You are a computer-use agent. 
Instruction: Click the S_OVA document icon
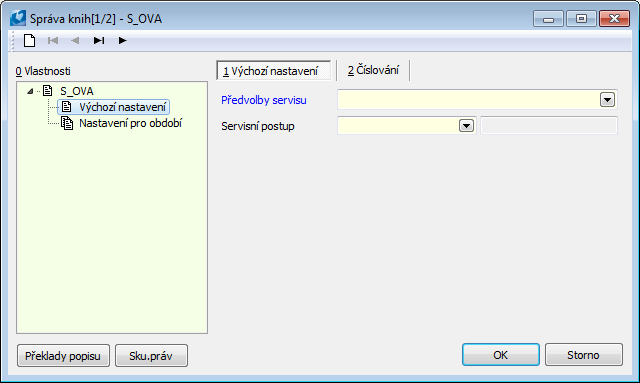[x=48, y=91]
